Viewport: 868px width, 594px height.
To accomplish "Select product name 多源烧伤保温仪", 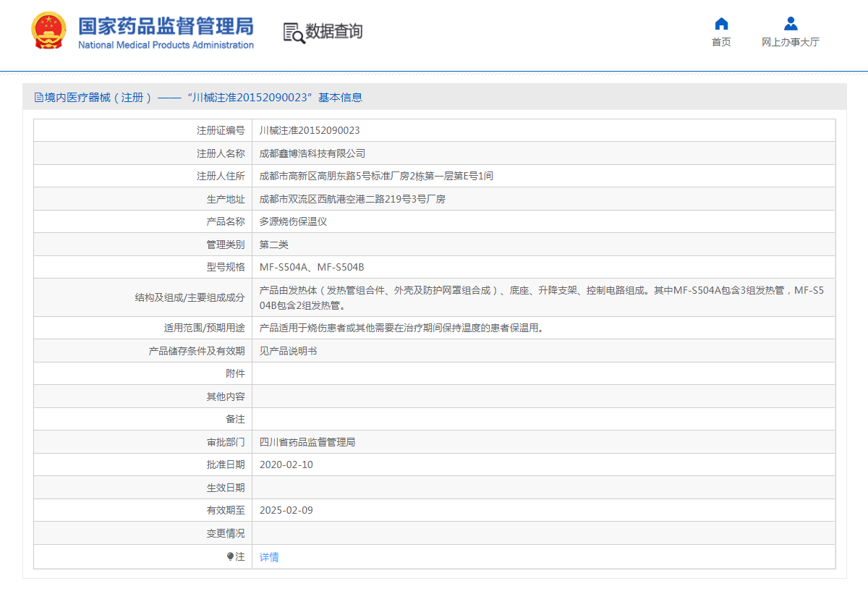I will tap(293, 221).
